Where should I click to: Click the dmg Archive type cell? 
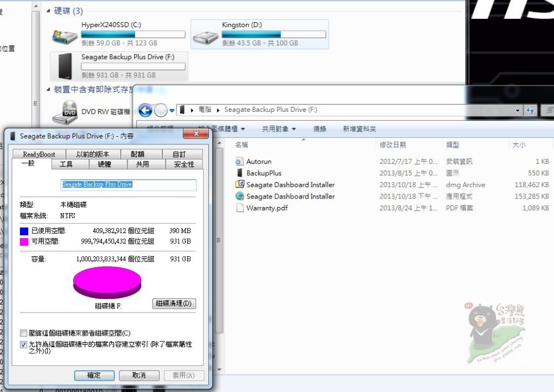[x=465, y=185]
